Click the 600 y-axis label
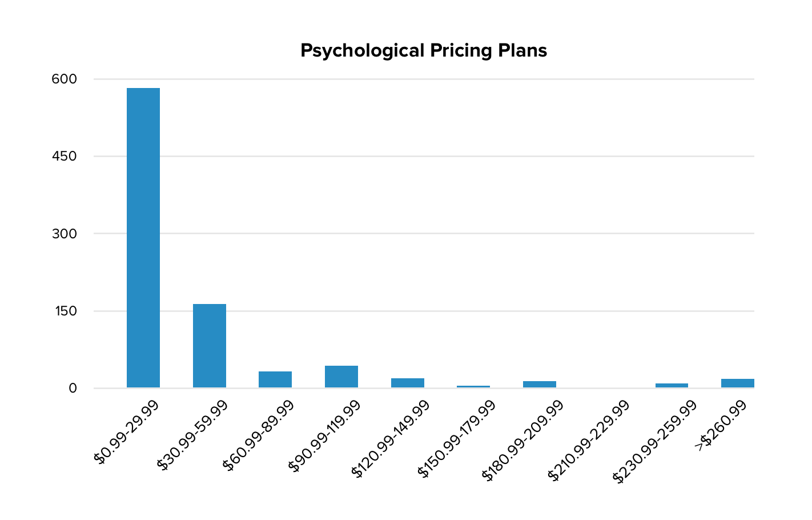Image resolution: width=812 pixels, height=520 pixels. coord(64,79)
